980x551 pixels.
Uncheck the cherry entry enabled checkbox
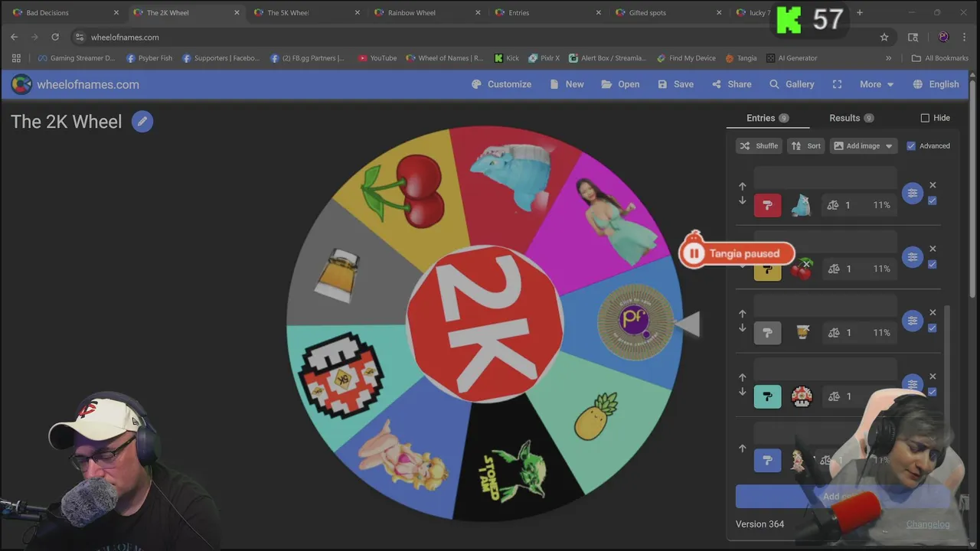point(933,264)
